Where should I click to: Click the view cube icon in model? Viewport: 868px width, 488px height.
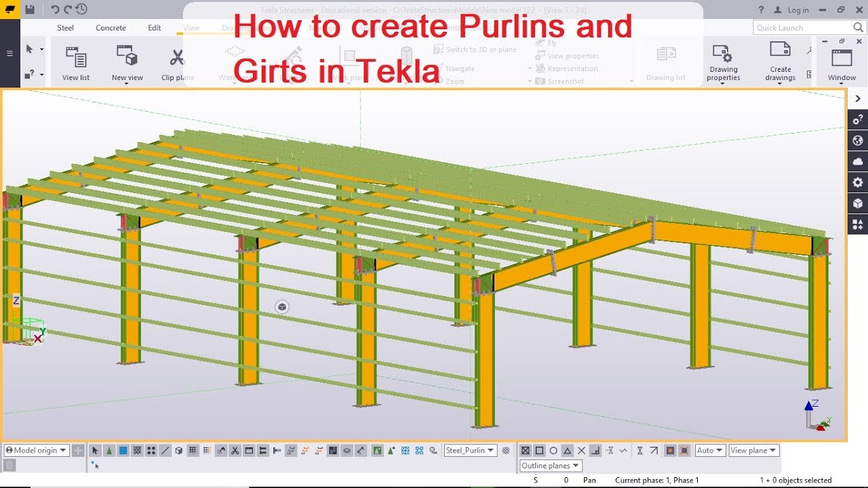coord(282,307)
